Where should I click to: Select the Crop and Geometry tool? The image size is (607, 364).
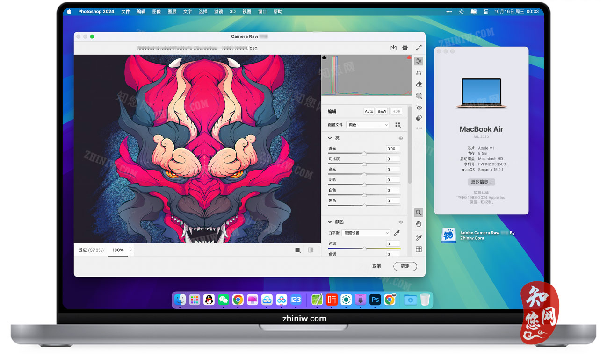point(419,72)
